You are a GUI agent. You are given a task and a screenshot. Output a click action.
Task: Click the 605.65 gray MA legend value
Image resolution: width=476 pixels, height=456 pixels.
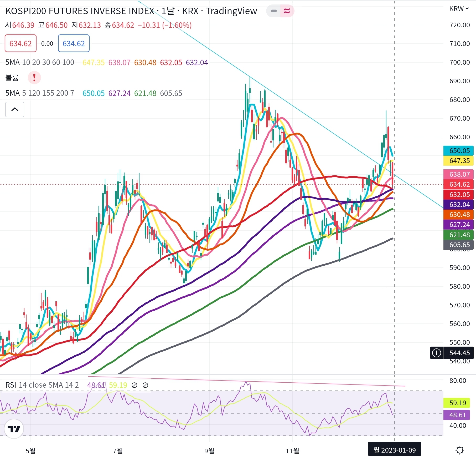tap(171, 93)
